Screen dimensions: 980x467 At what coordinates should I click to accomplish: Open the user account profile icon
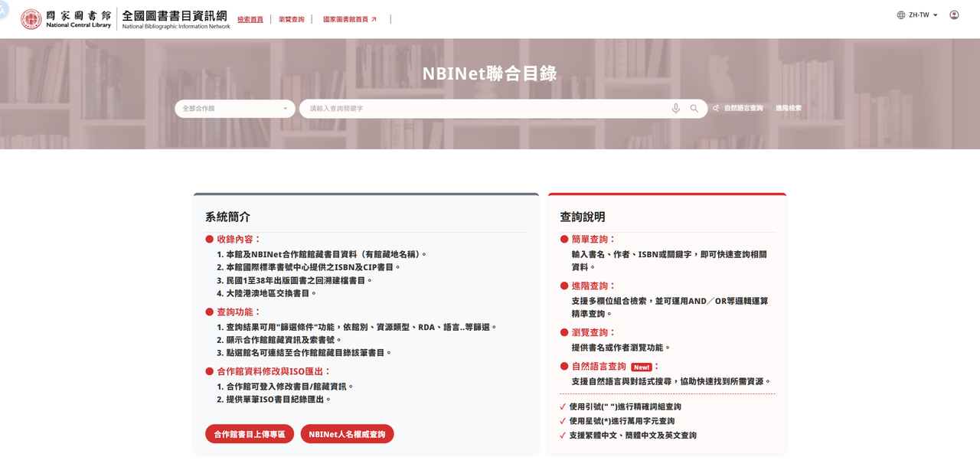[x=954, y=15]
